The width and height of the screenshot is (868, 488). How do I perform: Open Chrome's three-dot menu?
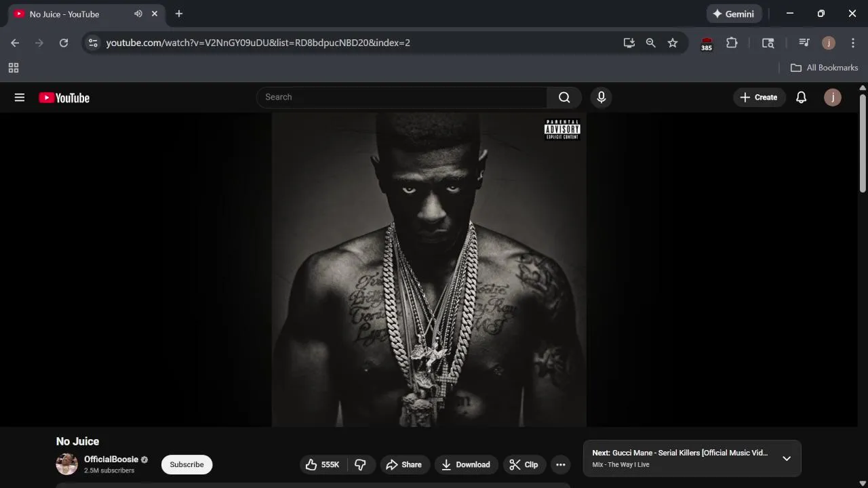853,43
